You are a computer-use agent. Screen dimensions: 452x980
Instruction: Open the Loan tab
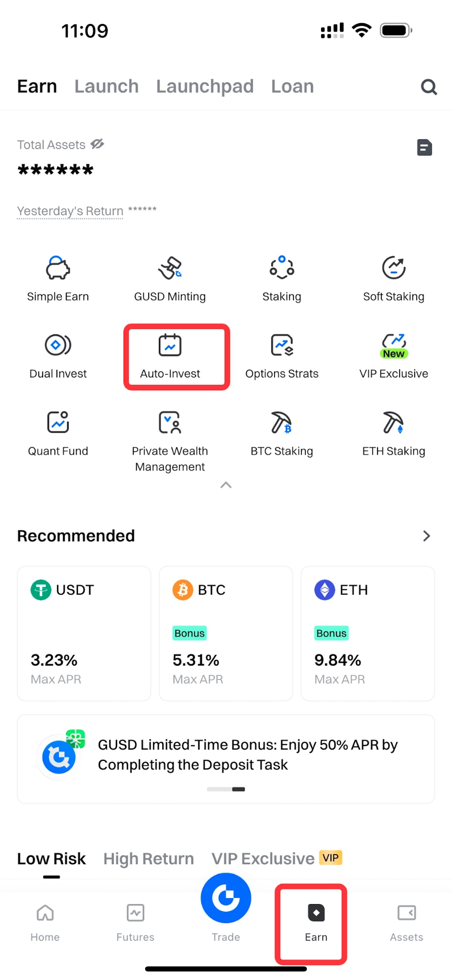tap(292, 87)
